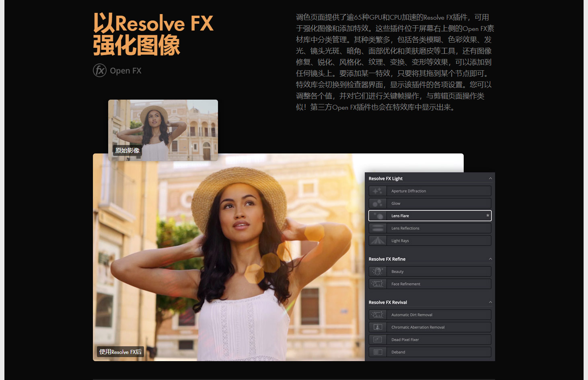Select the Face Refinement label
The image size is (588, 380).
406,284
